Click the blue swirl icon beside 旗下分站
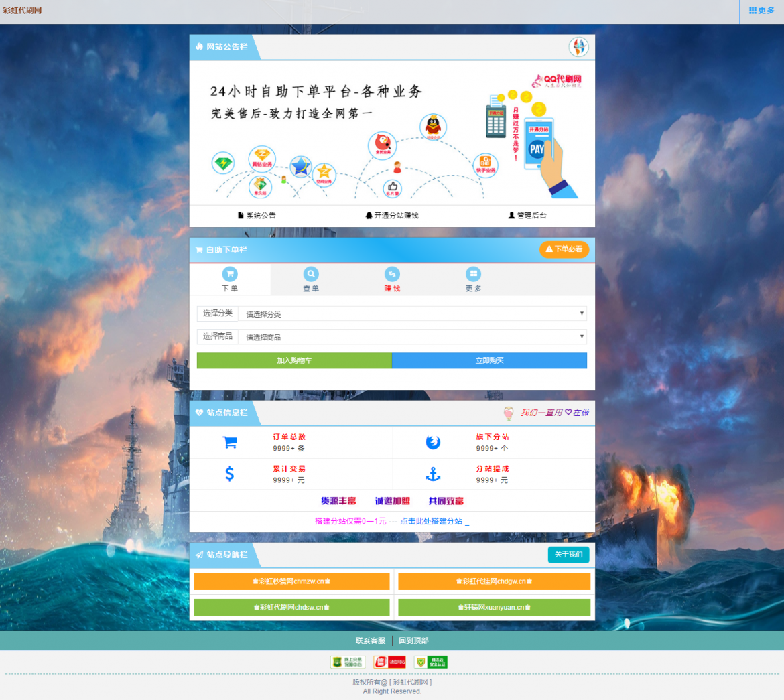784x700 pixels. point(433,442)
